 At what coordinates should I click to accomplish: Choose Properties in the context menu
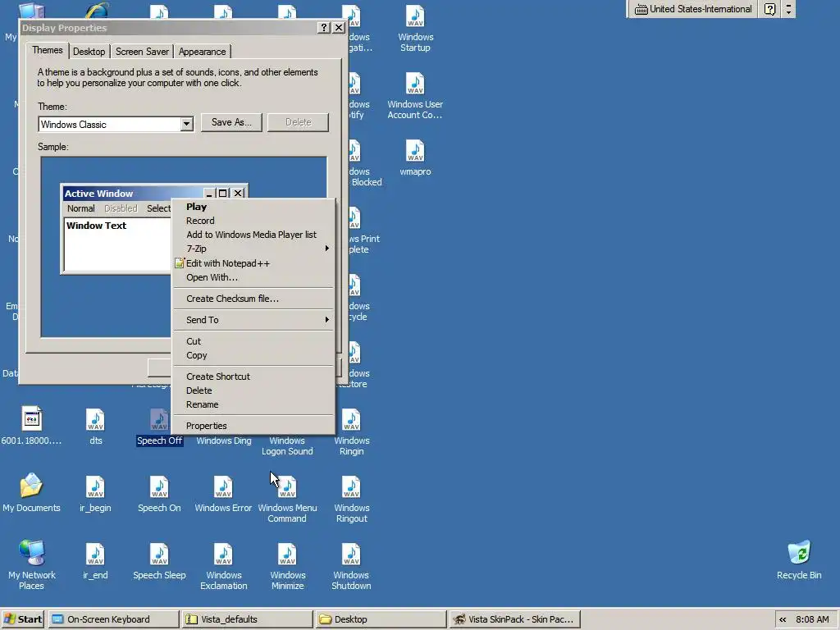click(x=253, y=426)
